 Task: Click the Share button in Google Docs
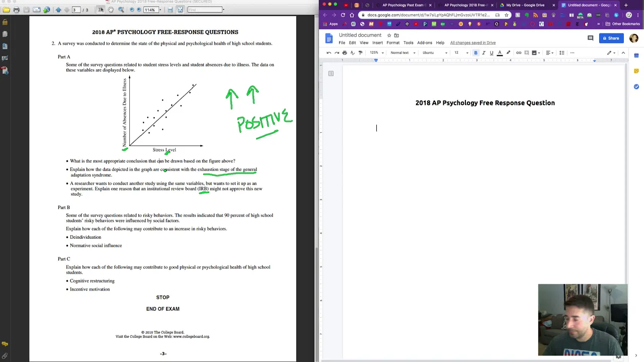610,38
